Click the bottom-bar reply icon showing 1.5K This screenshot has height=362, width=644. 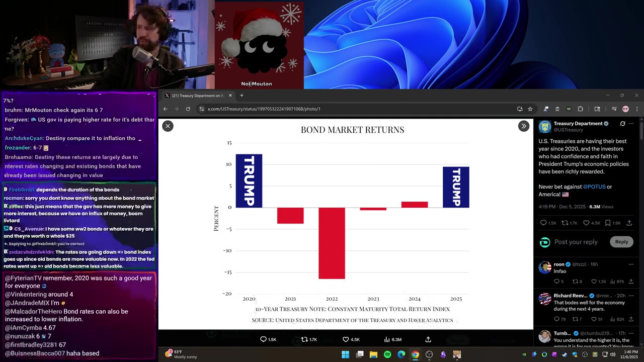263,339
